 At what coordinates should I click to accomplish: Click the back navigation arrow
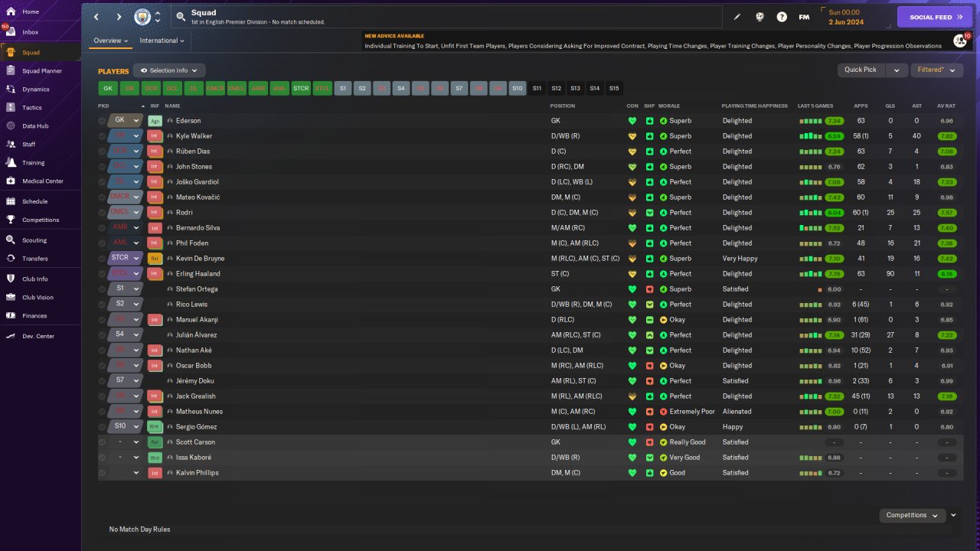coord(96,17)
